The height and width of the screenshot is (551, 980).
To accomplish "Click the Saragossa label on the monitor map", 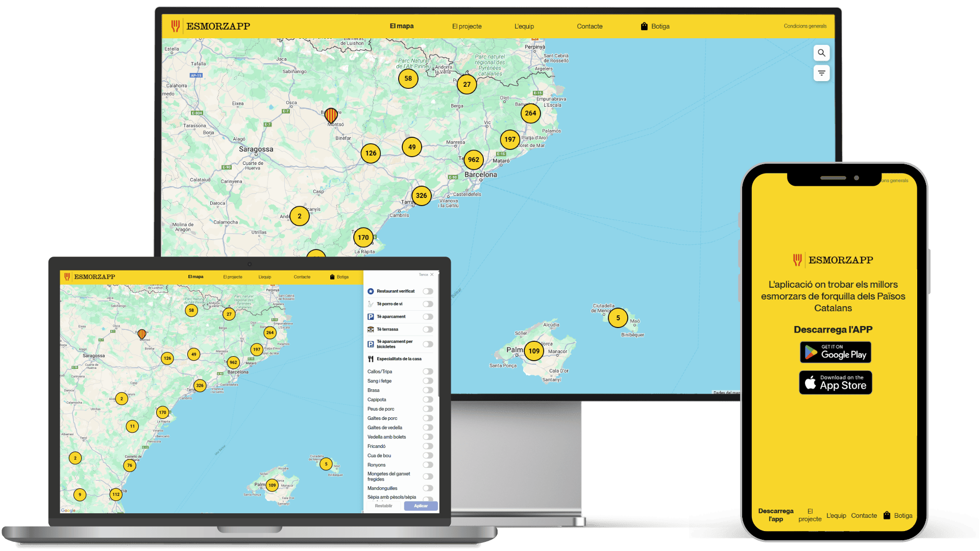I will [x=256, y=149].
